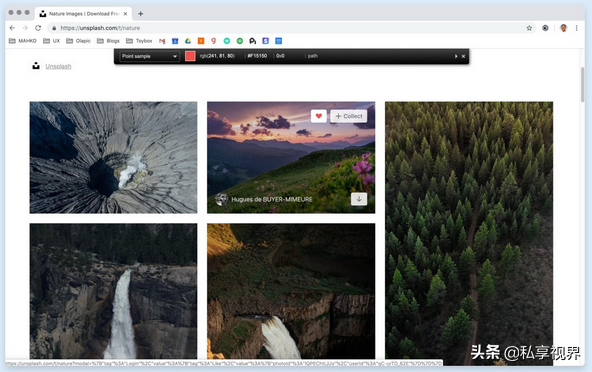Click the red sampled color swatch
The height and width of the screenshot is (372, 592).
[190, 56]
